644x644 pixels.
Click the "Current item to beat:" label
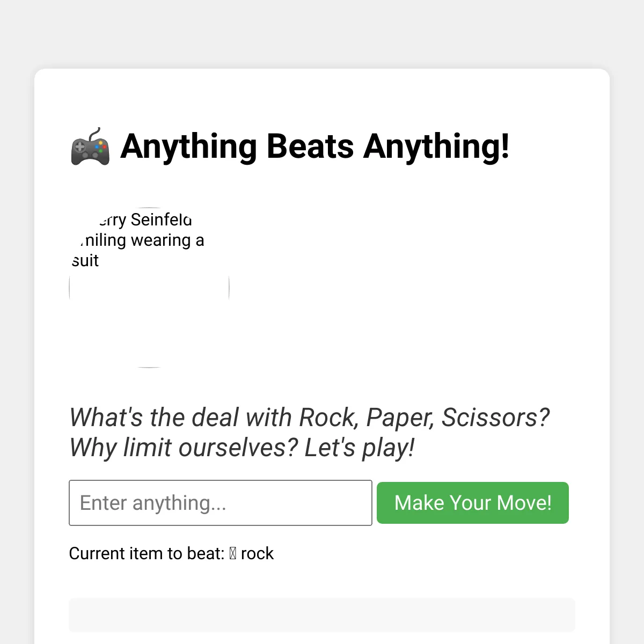147,553
